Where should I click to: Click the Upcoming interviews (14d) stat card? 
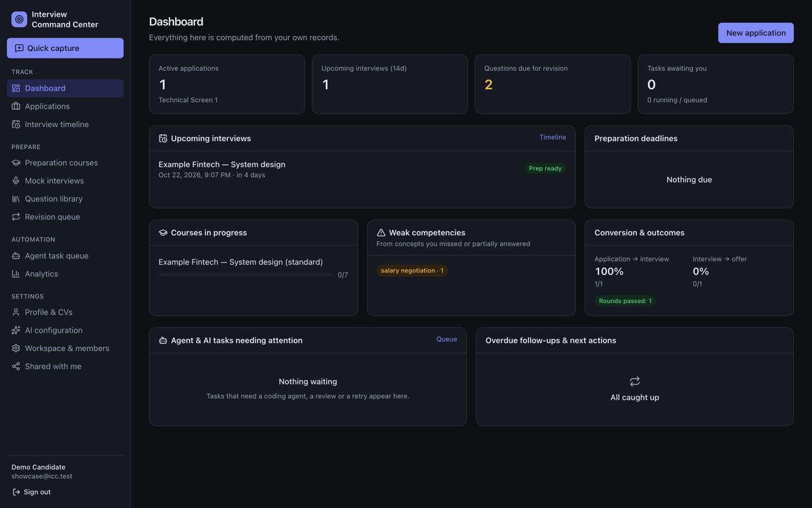pos(390,84)
